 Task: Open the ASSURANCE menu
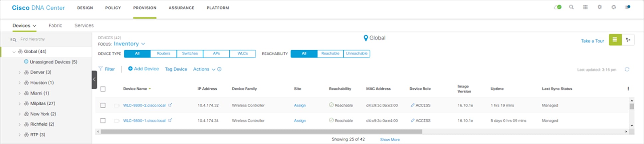(x=181, y=8)
